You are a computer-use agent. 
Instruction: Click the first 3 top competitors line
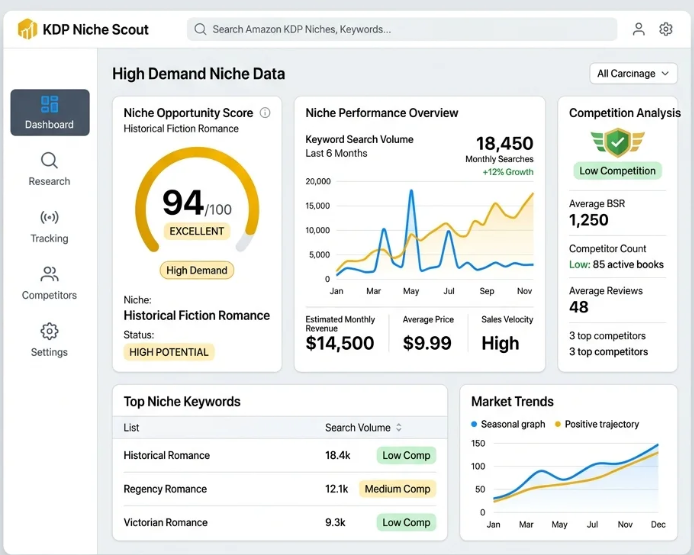point(607,336)
